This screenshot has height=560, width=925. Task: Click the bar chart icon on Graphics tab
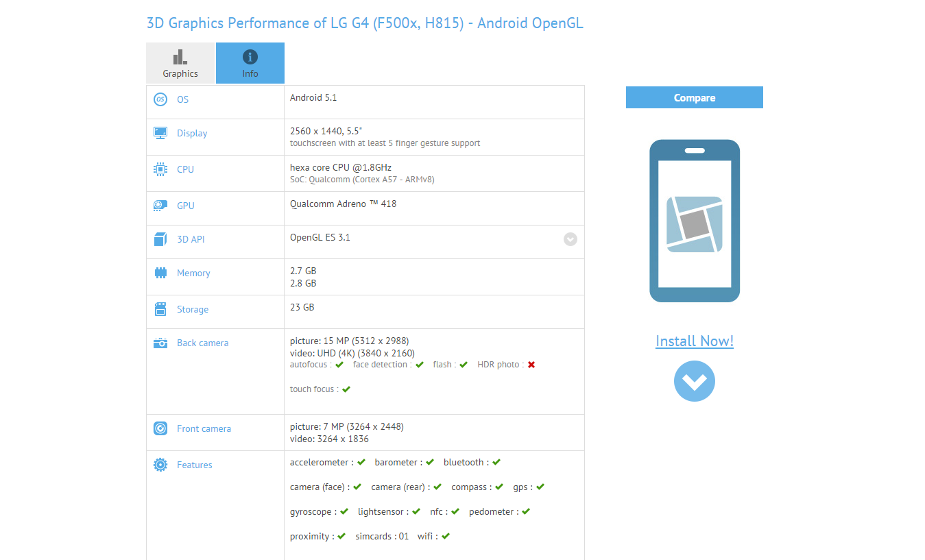pyautogui.click(x=180, y=57)
